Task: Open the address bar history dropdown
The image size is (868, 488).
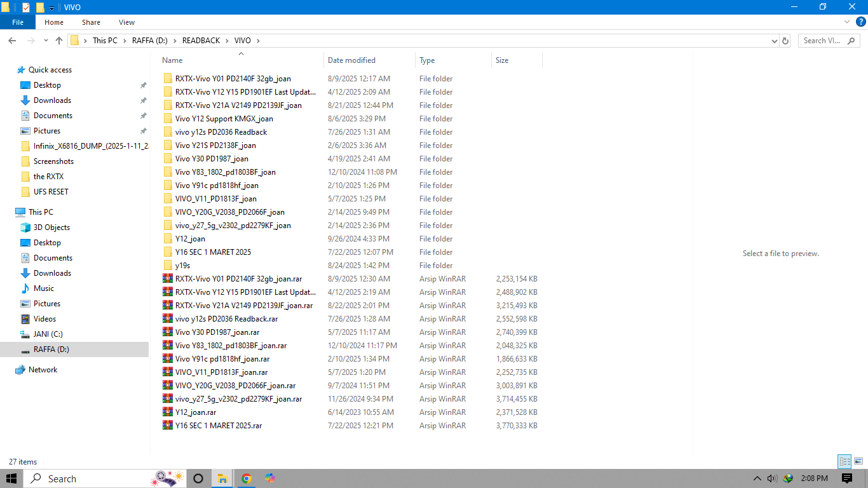Action: [774, 40]
